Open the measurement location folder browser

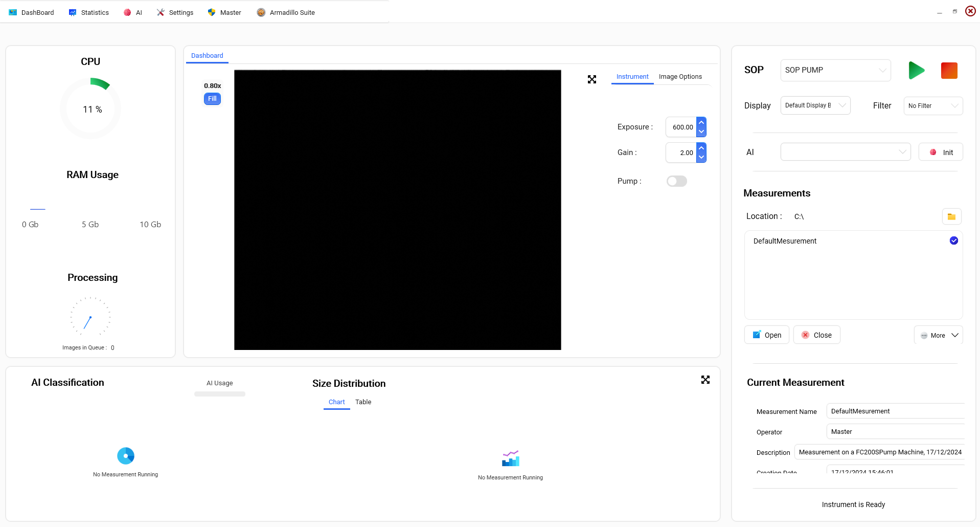point(951,216)
